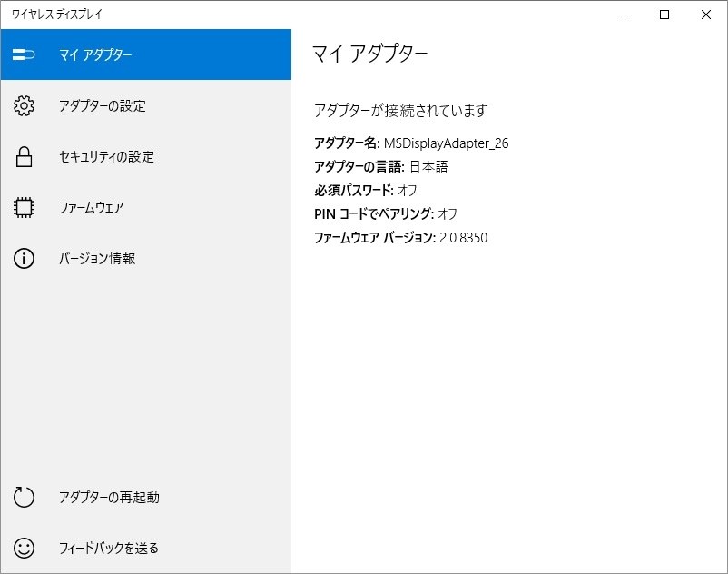Screen dimensions: 728x574
Task: Click the info icon for バージョン情報
Action: coord(25,258)
